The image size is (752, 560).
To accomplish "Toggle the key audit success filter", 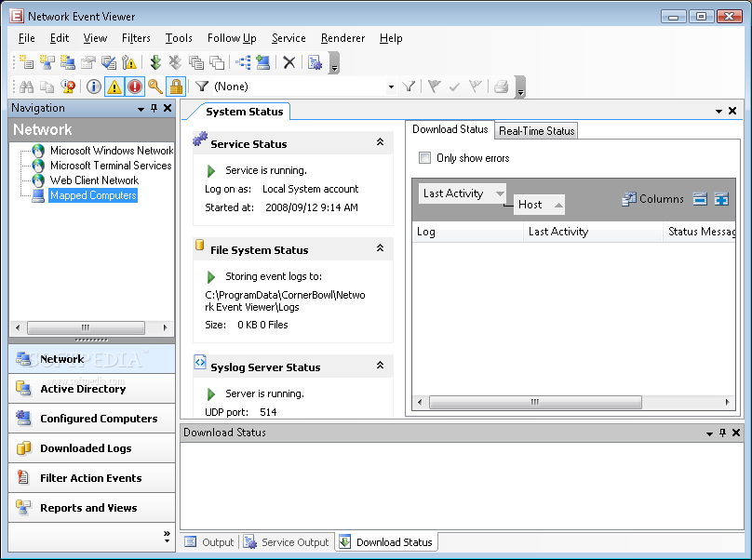I will (x=154, y=87).
